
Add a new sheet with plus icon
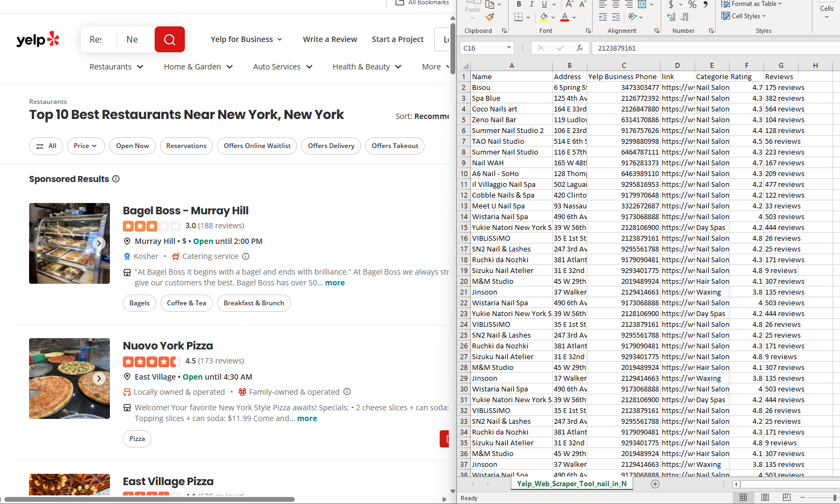655,484
